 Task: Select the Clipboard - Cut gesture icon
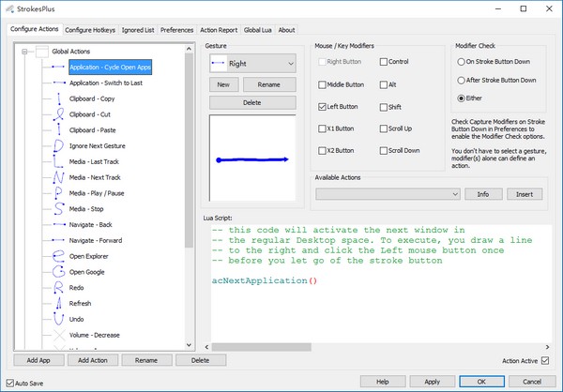point(58,114)
